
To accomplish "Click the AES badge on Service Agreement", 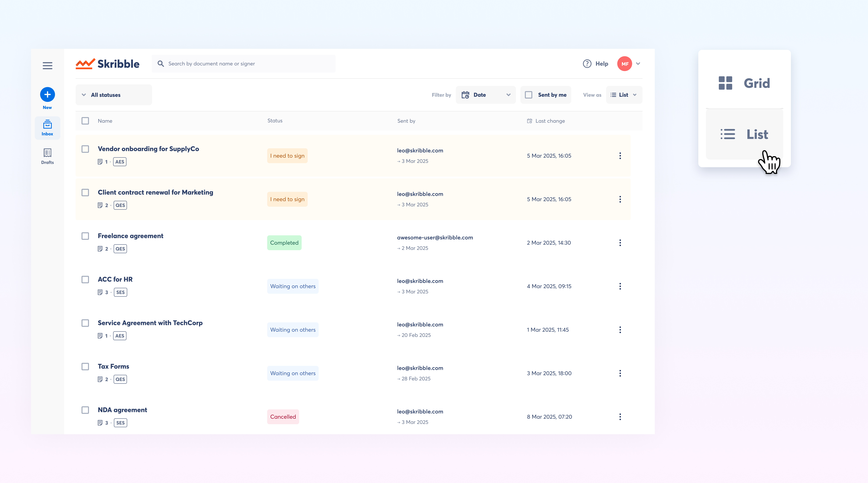I will tap(120, 336).
